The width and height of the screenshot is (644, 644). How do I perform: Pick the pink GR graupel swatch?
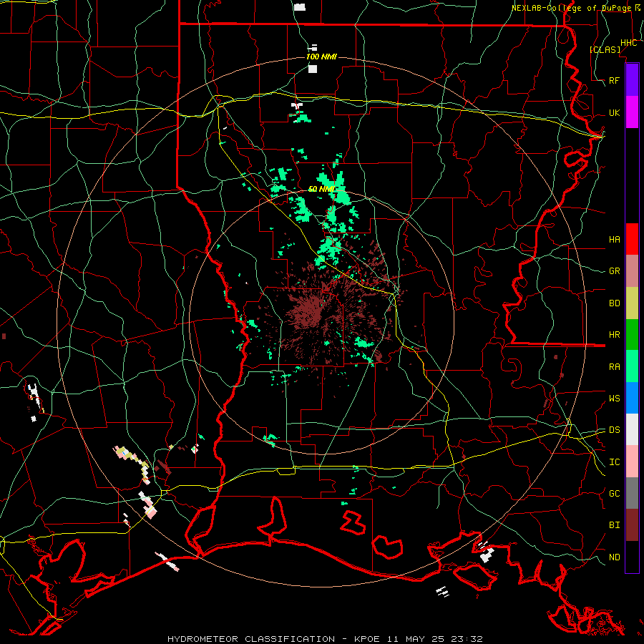click(632, 271)
